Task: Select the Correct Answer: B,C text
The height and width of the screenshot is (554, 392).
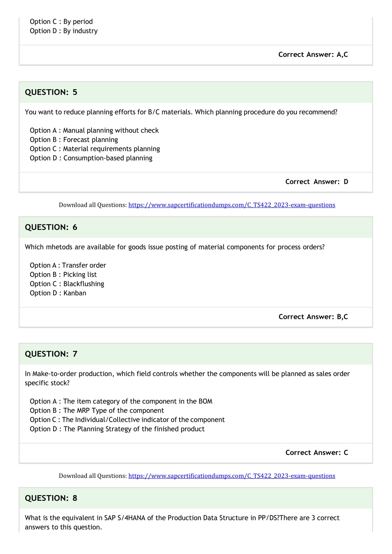Action: (x=313, y=317)
